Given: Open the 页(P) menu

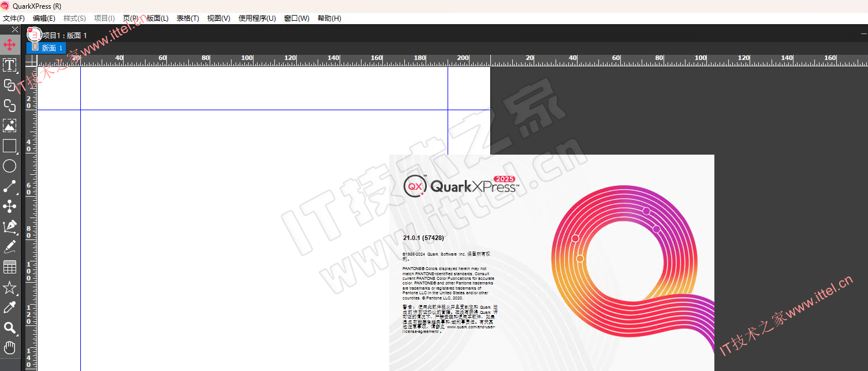Looking at the screenshot, I should pos(131,18).
